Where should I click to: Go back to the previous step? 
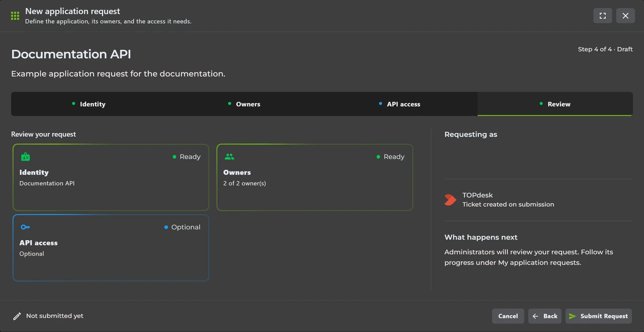pyautogui.click(x=545, y=316)
